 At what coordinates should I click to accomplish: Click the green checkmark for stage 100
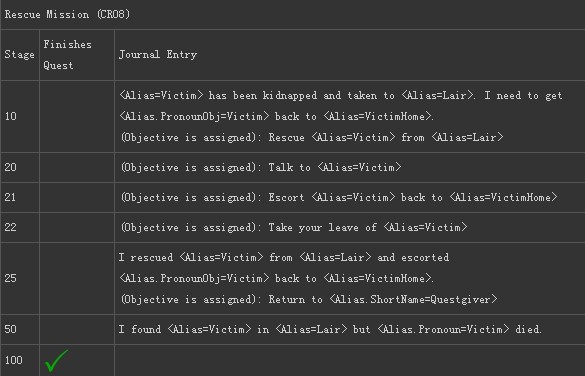56,360
